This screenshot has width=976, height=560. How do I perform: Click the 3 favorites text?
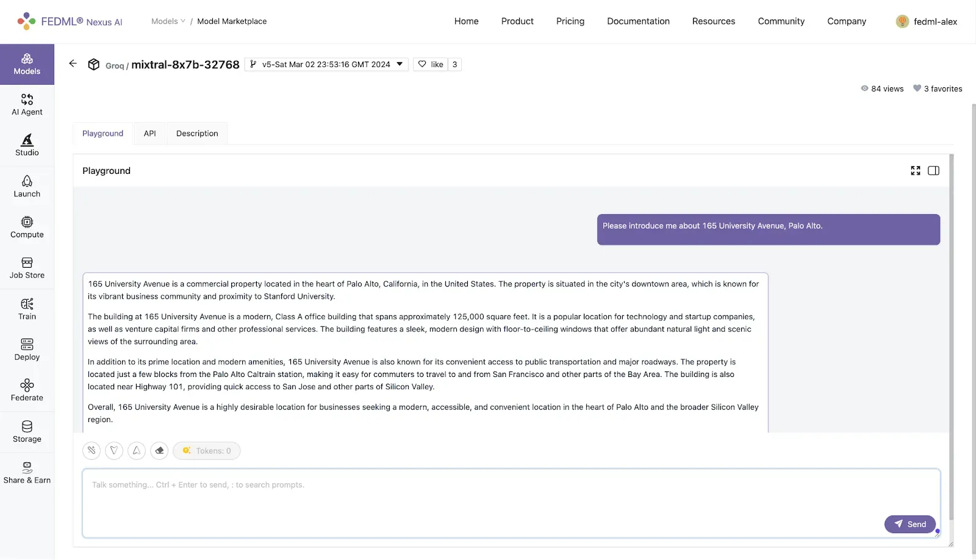(x=943, y=89)
